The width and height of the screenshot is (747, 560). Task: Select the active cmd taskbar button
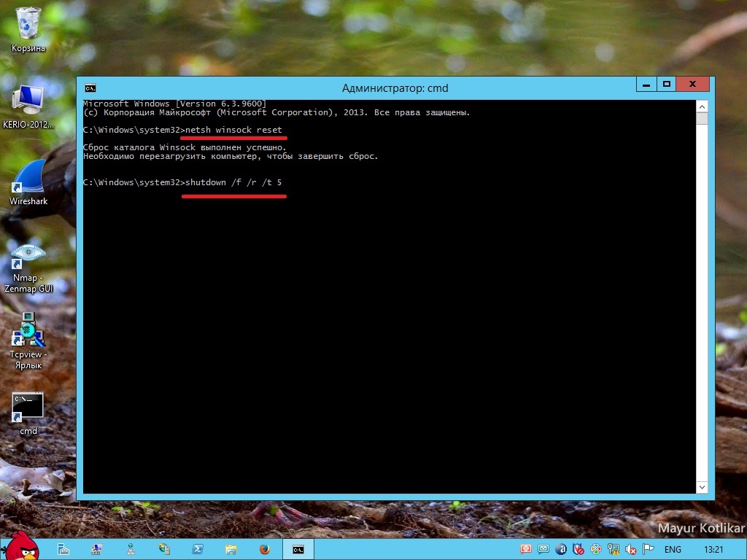pos(298,549)
